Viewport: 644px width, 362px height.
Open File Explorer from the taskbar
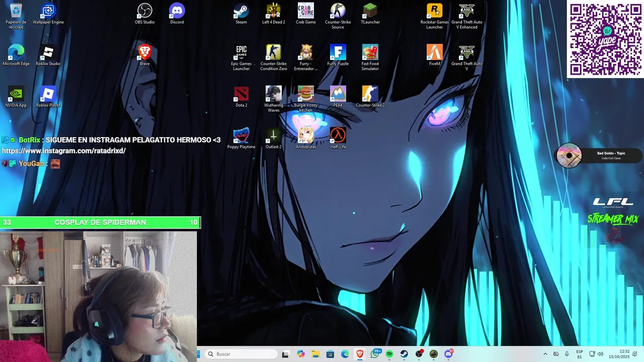315,354
